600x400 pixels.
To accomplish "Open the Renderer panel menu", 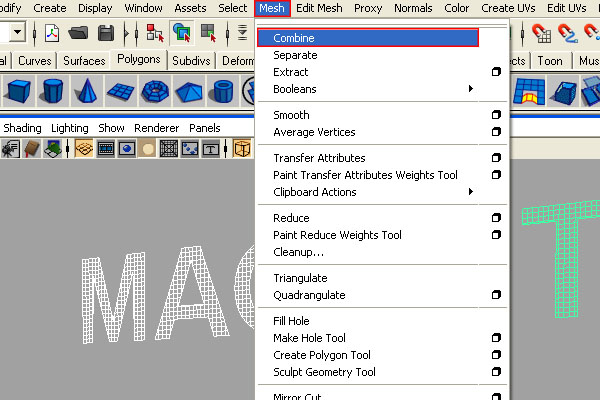I will tap(157, 128).
